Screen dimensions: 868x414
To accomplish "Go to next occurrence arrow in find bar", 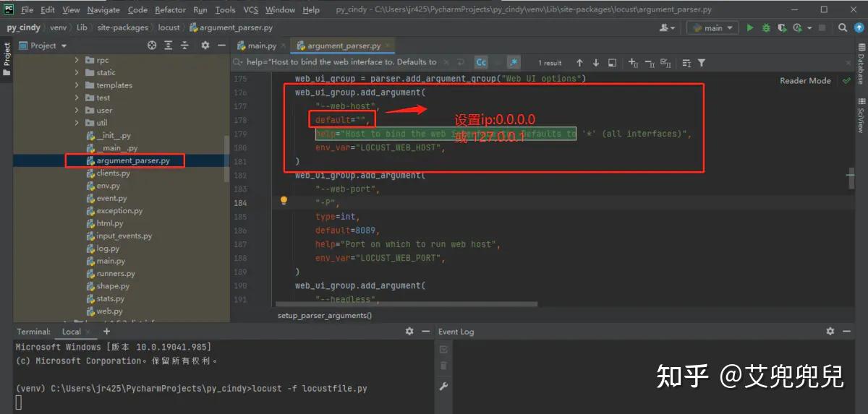I will tap(596, 63).
